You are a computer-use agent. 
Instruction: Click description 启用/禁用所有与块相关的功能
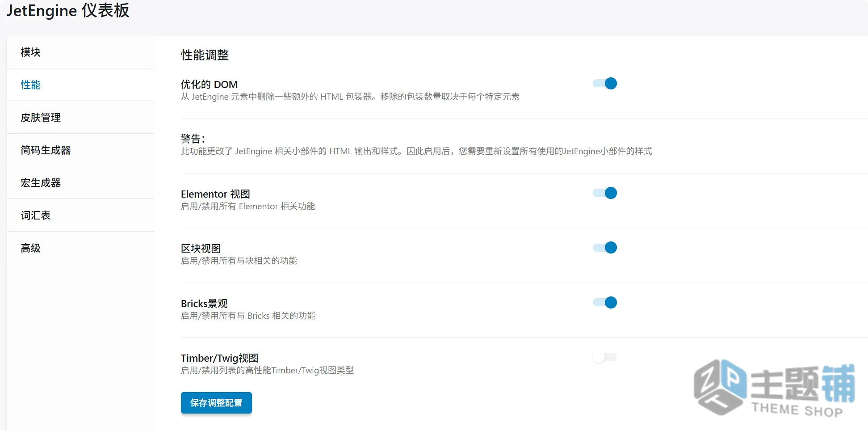pos(239,261)
